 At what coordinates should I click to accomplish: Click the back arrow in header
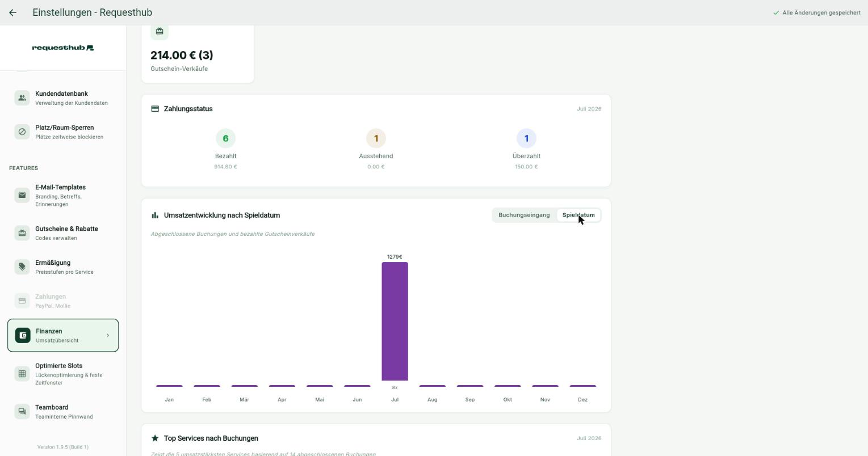[12, 12]
